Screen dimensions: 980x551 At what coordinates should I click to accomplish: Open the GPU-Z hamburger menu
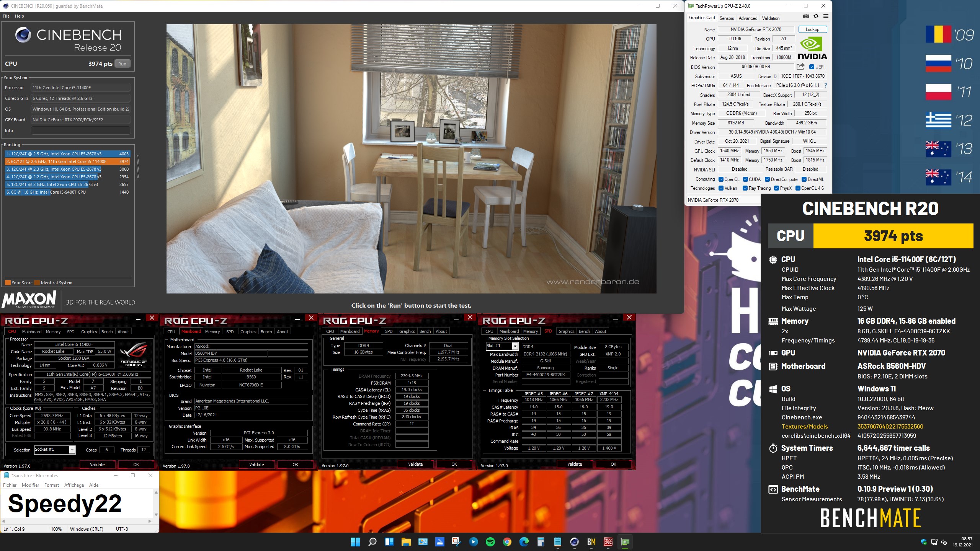tap(826, 16)
